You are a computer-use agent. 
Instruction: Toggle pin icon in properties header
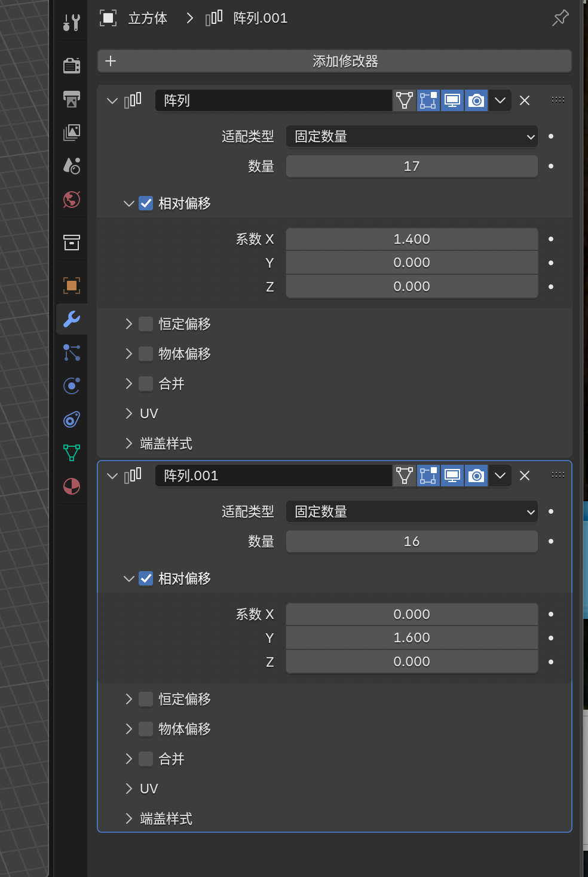pyautogui.click(x=560, y=18)
